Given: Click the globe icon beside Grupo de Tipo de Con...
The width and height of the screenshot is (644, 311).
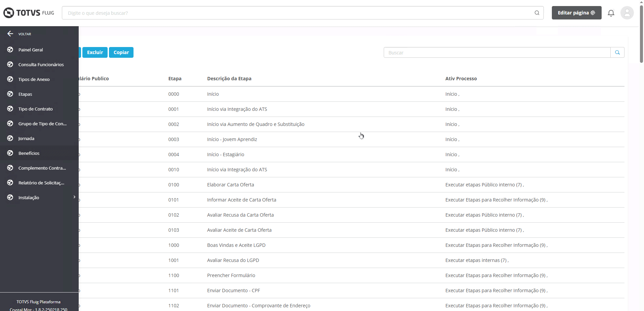Looking at the screenshot, I should pos(10,123).
